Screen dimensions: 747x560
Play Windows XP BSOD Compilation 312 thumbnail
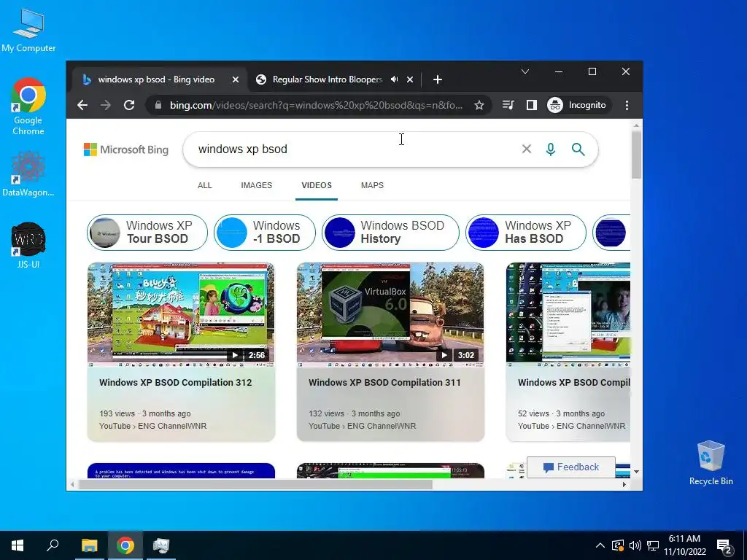click(x=181, y=314)
